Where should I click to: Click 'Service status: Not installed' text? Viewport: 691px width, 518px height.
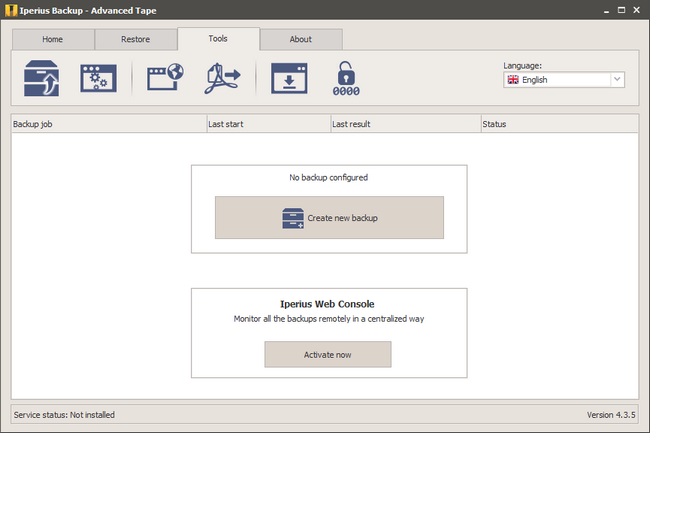pos(64,415)
